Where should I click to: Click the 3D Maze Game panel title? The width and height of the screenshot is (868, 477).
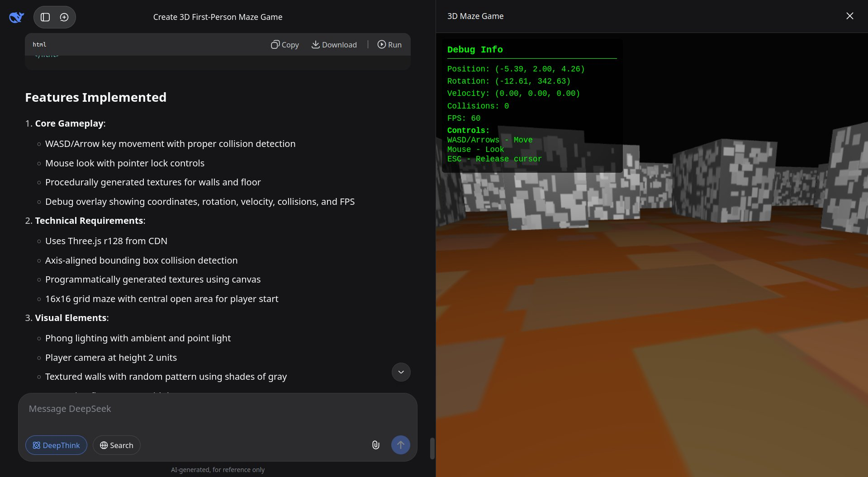(475, 16)
